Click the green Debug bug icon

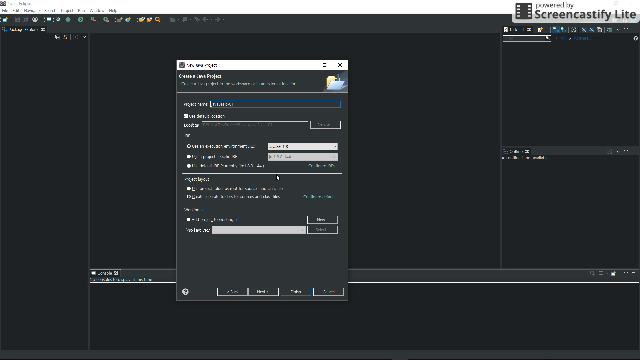point(68,20)
